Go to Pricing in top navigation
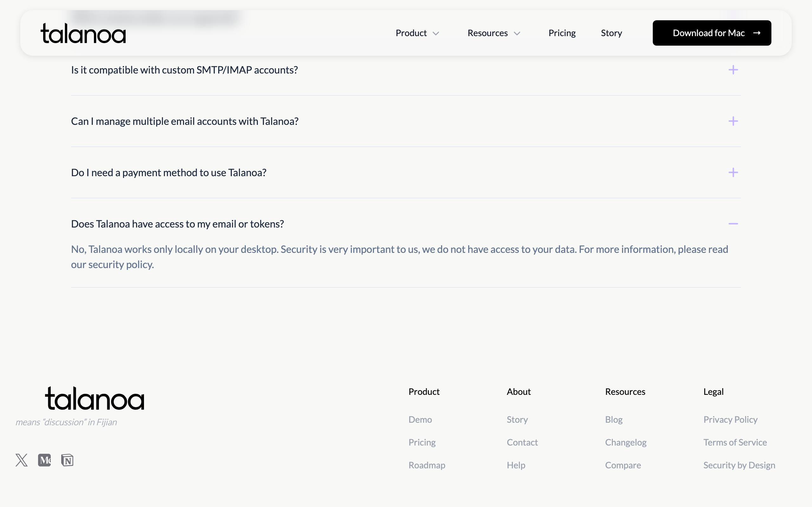The height and width of the screenshot is (507, 812). coord(562,33)
